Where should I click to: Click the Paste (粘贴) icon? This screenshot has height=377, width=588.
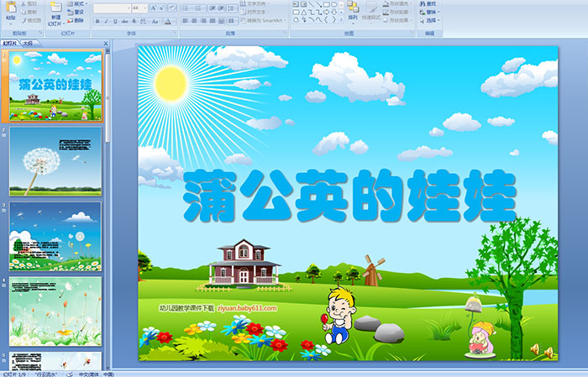[x=10, y=8]
